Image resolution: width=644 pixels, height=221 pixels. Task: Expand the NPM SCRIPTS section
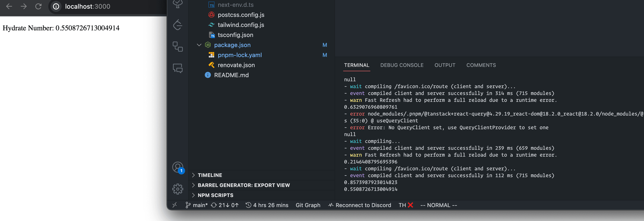(x=261, y=195)
